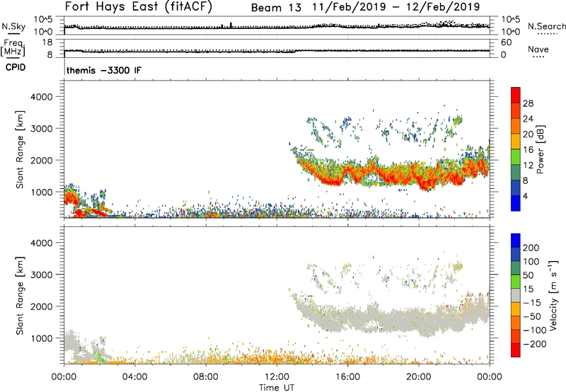The width and height of the screenshot is (566, 392).
Task: Click the date range '11/Feb/2019 – 12/Feb/2019'
Action: pyautogui.click(x=396, y=7)
